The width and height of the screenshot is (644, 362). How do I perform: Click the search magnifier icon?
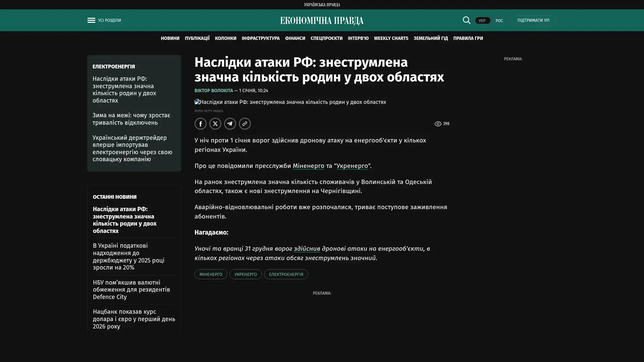point(466,20)
